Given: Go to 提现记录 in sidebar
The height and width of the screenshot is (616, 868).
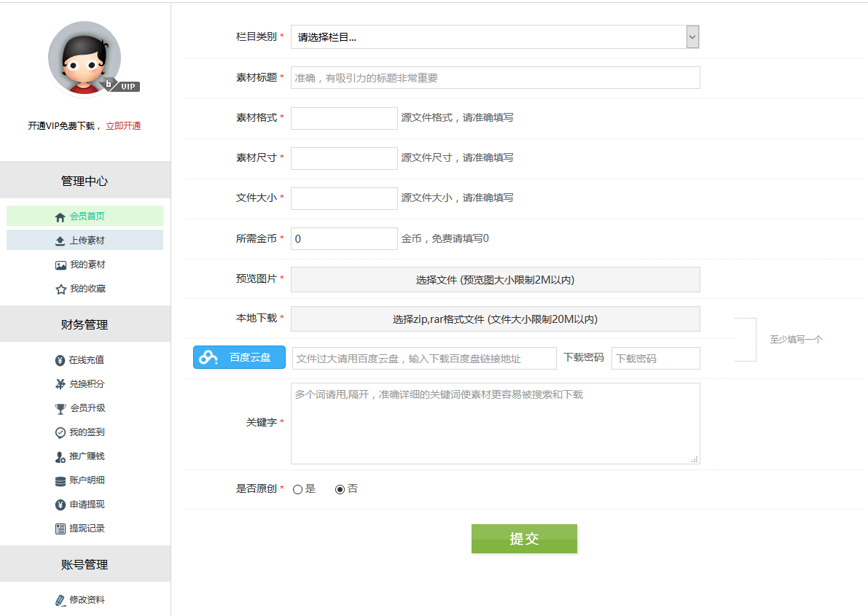Looking at the screenshot, I should [87, 529].
